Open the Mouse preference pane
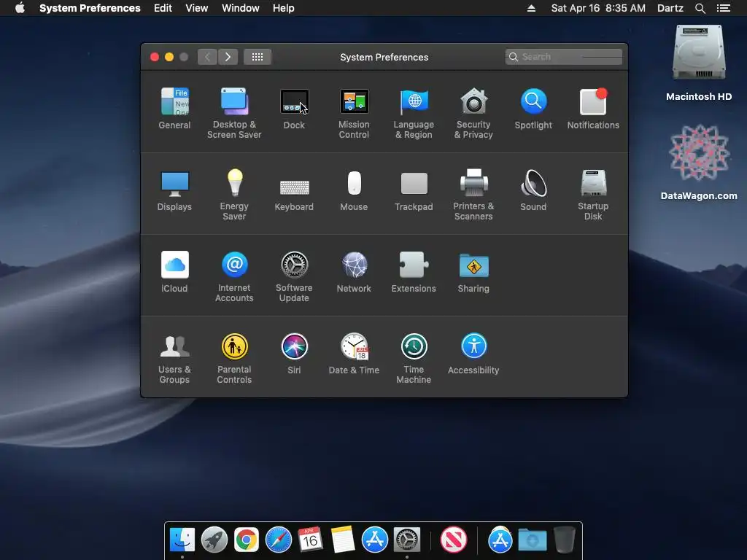 pyautogui.click(x=354, y=191)
